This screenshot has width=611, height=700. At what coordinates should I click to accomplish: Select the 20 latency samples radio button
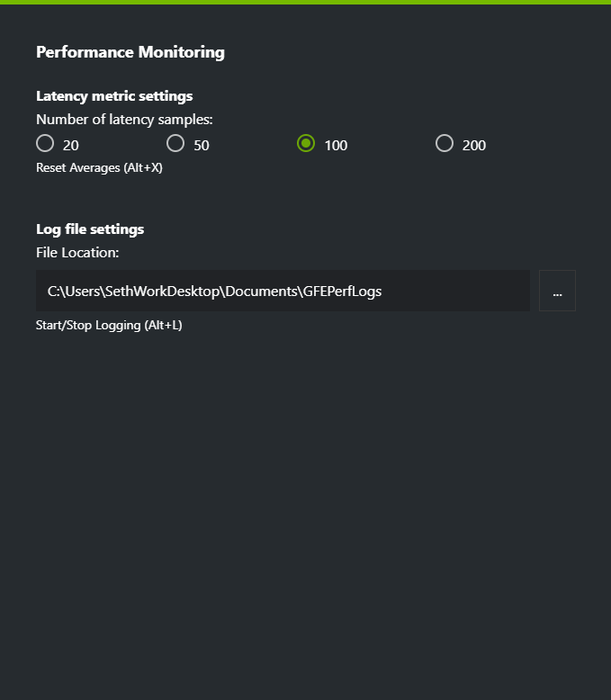tap(45, 143)
